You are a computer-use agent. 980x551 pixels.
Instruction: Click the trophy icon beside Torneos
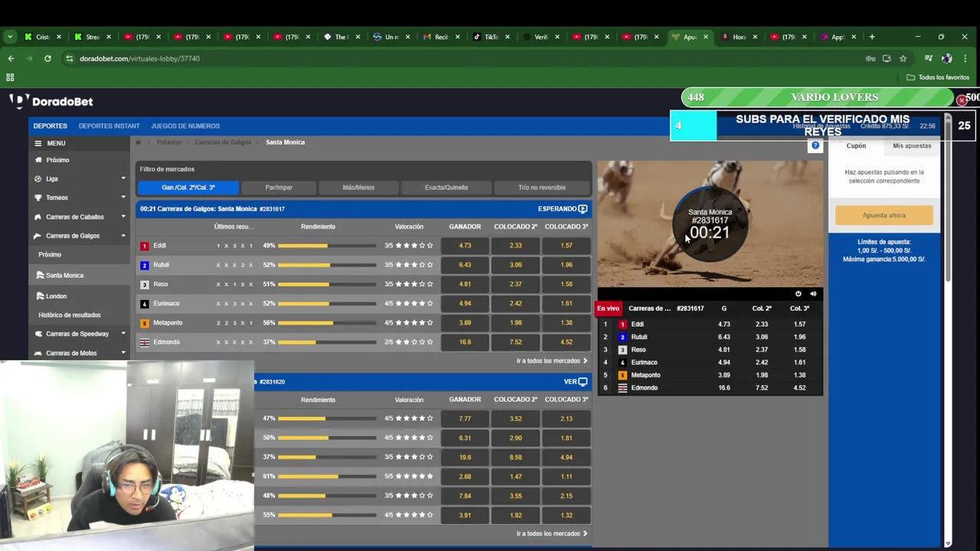pyautogui.click(x=39, y=197)
